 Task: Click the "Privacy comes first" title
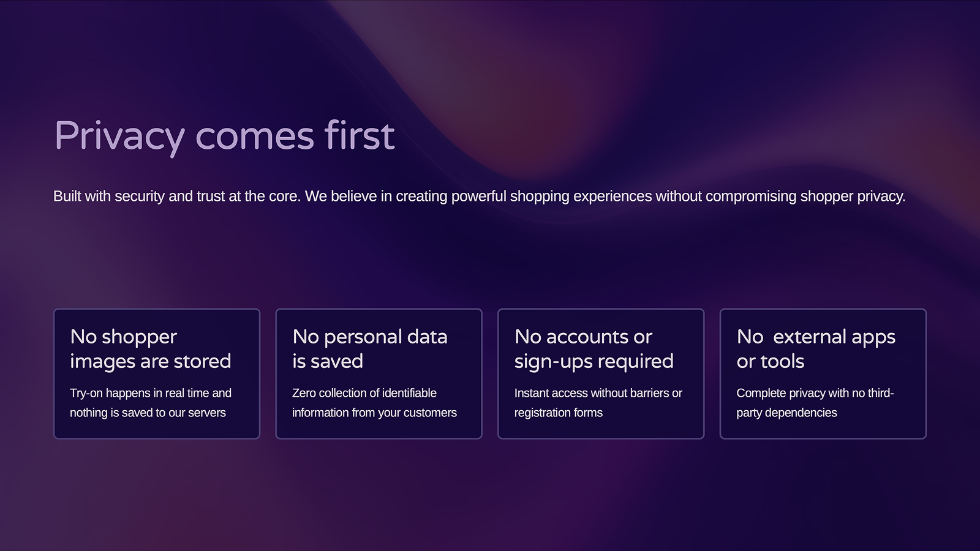click(224, 135)
